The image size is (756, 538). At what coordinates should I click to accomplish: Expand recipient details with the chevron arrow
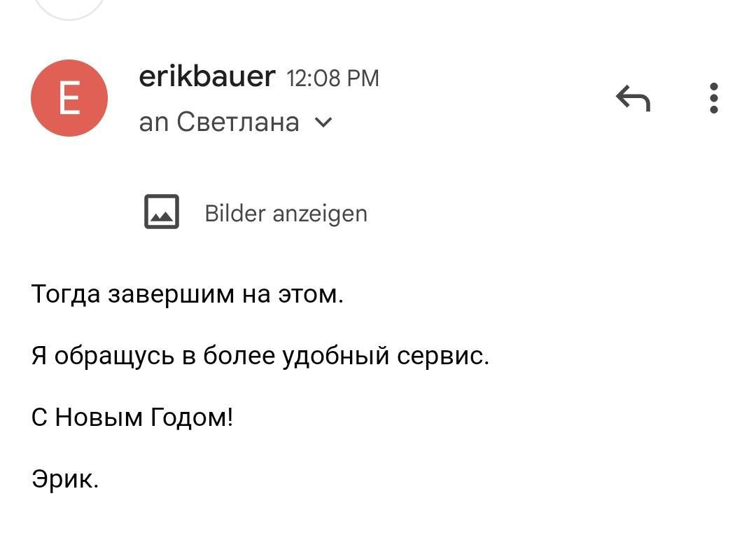coord(323,123)
